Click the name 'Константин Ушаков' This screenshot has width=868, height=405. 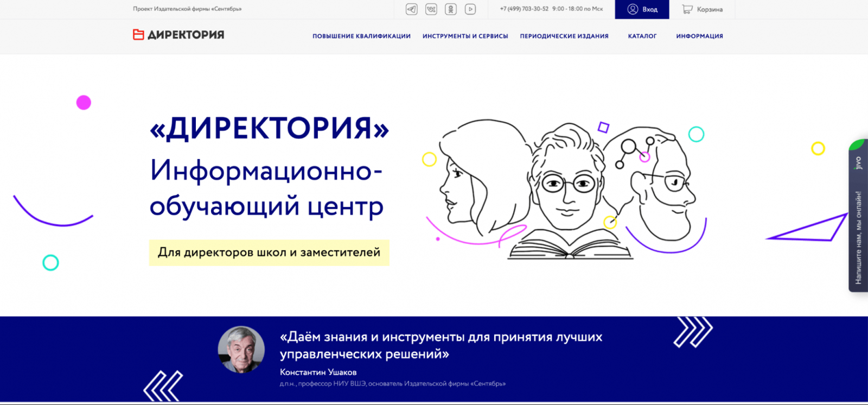click(x=318, y=372)
